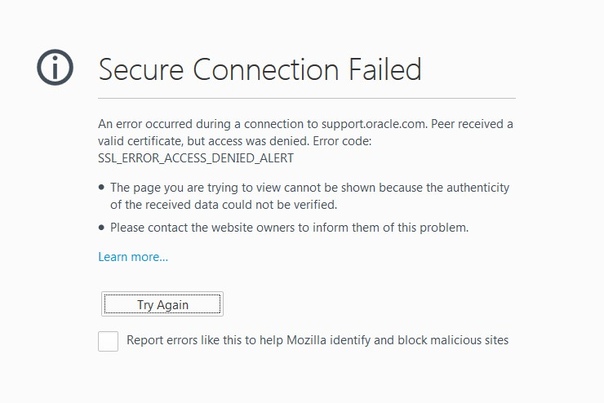This screenshot has width=604, height=403.
Task: Click the 'access was denied' phrase
Action: tap(256, 141)
